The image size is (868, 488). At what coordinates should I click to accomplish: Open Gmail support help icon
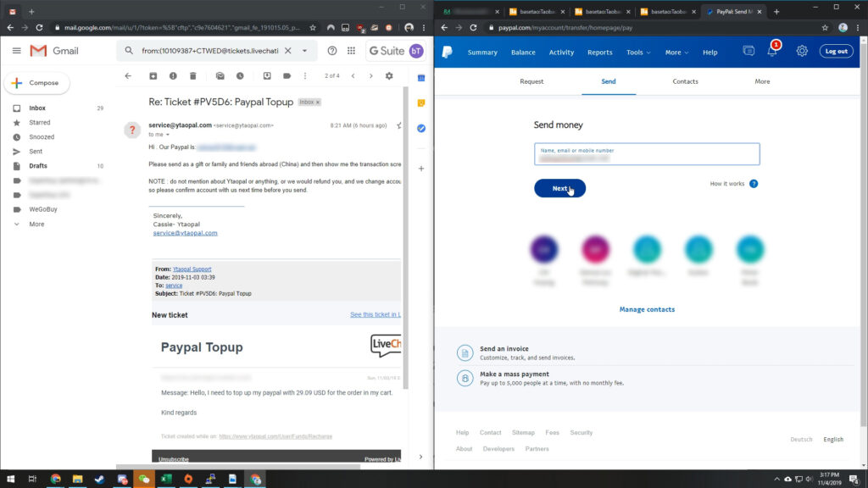point(332,51)
